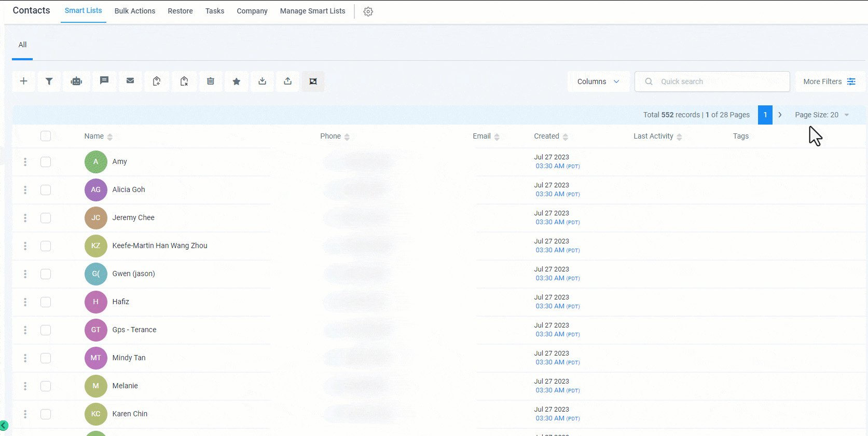868x436 pixels.
Task: Select checkbox for Melanie
Action: [x=46, y=386]
